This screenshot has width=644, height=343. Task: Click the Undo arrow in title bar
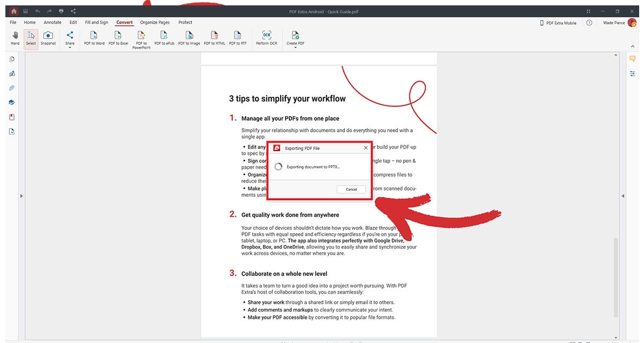[x=38, y=11]
